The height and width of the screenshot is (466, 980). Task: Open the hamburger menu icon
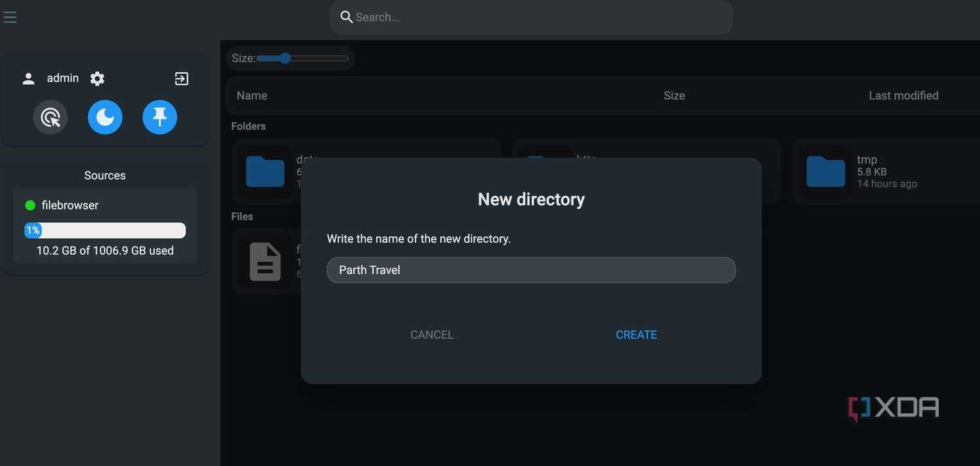point(10,18)
